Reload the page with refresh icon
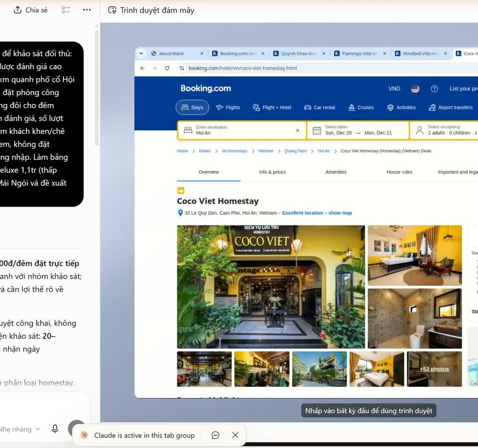Image resolution: width=478 pixels, height=448 pixels. tap(167, 68)
